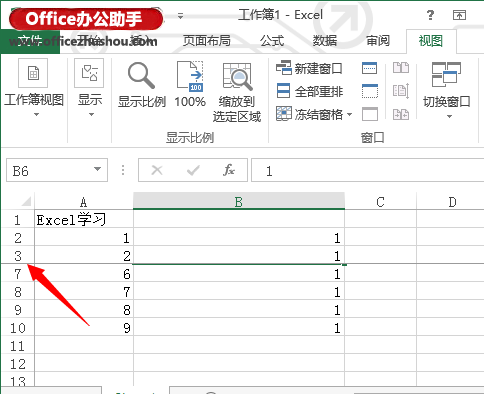Select column D header

[450, 201]
